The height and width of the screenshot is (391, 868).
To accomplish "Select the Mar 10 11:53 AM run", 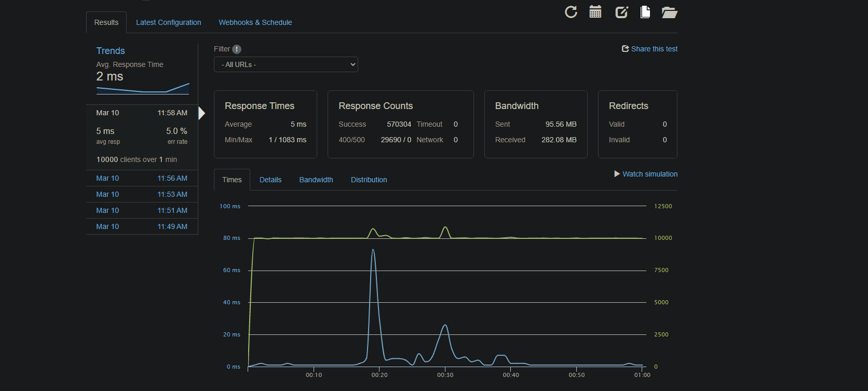I will coord(142,194).
